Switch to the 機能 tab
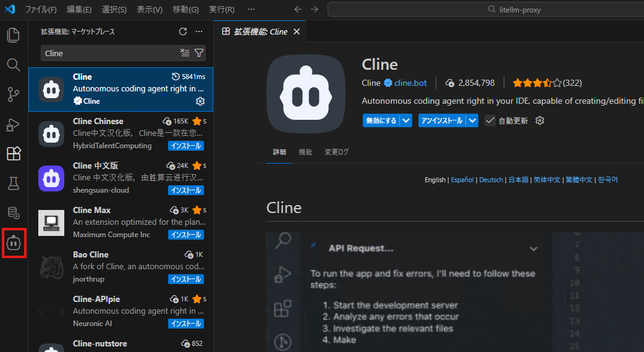The width and height of the screenshot is (644, 352). click(x=305, y=152)
